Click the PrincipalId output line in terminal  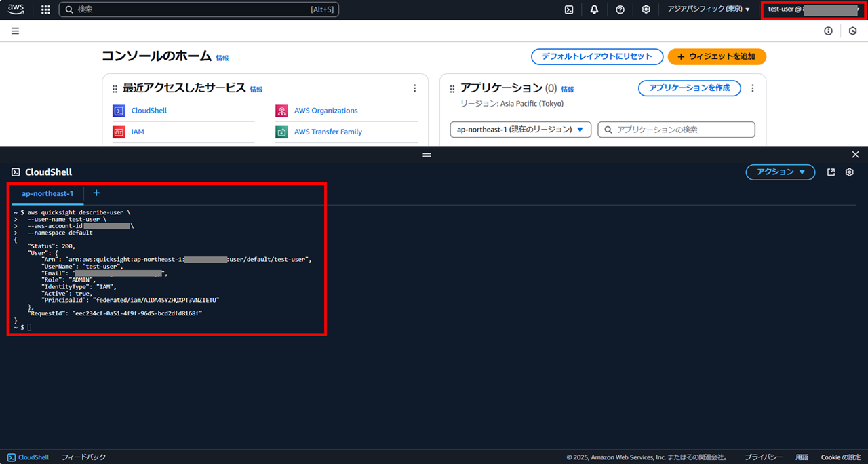coord(130,300)
